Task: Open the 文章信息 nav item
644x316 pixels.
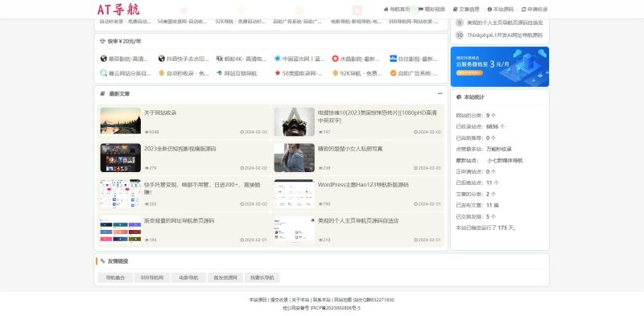Action: pos(466,9)
